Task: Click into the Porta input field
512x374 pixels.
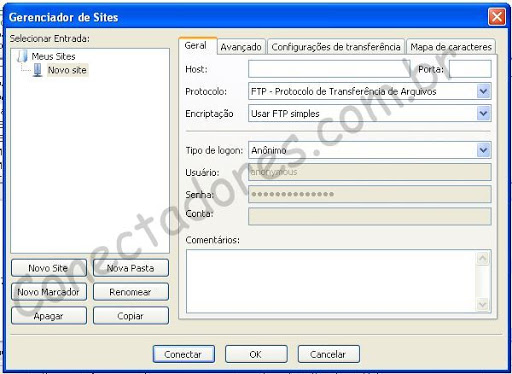Action: click(470, 69)
